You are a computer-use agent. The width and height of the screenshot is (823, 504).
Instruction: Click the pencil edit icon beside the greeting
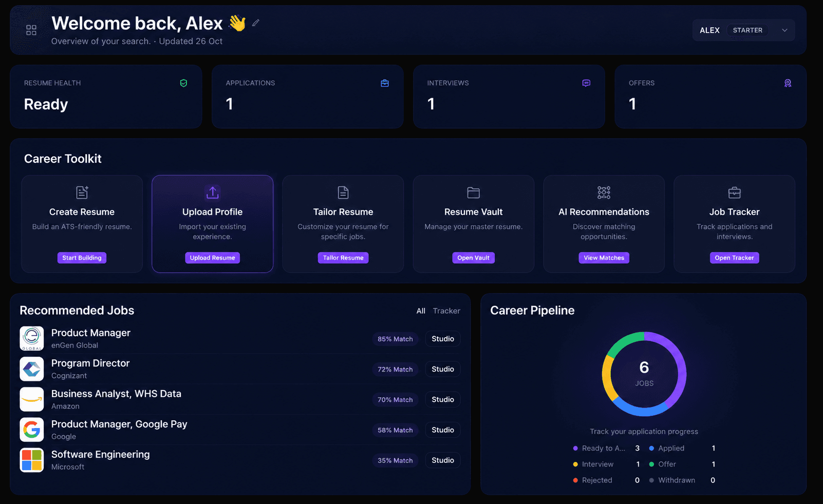click(255, 23)
